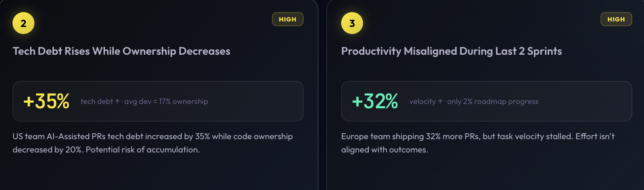Click 'Potential risk of accumulation' sentence
The height and width of the screenshot is (190, 644).
click(x=143, y=150)
